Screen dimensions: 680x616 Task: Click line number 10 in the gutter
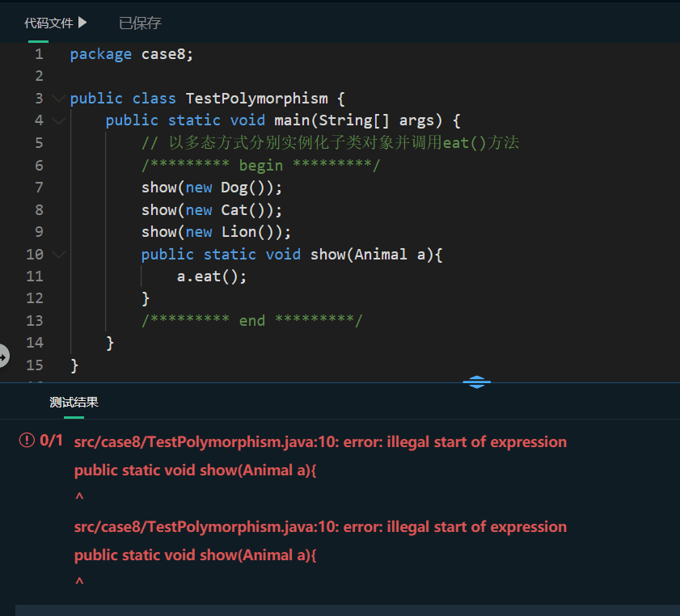point(35,255)
